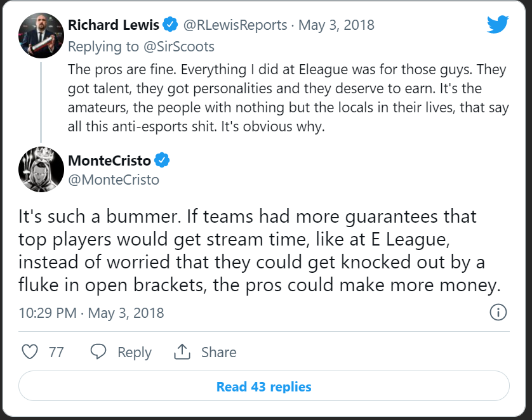Image resolution: width=532 pixels, height=420 pixels.
Task: Click the share arrow icon
Action: click(x=182, y=352)
